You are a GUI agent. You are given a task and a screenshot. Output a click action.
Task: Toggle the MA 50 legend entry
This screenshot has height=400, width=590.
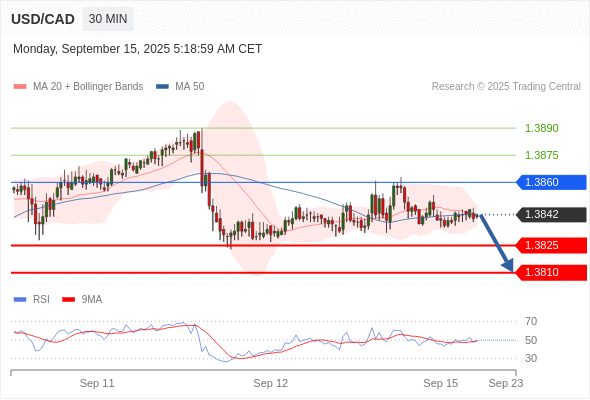click(x=180, y=87)
